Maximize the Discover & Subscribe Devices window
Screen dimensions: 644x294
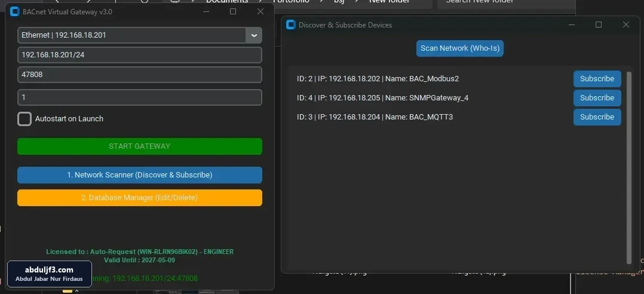pyautogui.click(x=599, y=24)
